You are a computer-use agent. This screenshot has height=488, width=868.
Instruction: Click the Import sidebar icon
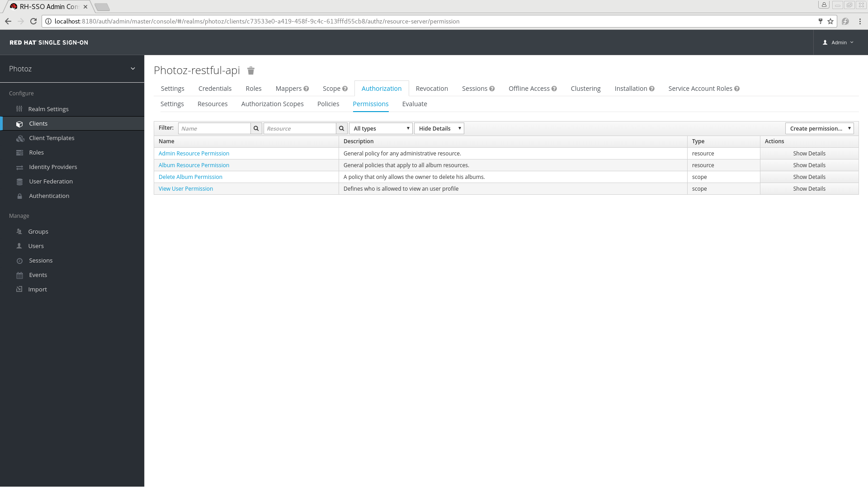[x=20, y=289]
